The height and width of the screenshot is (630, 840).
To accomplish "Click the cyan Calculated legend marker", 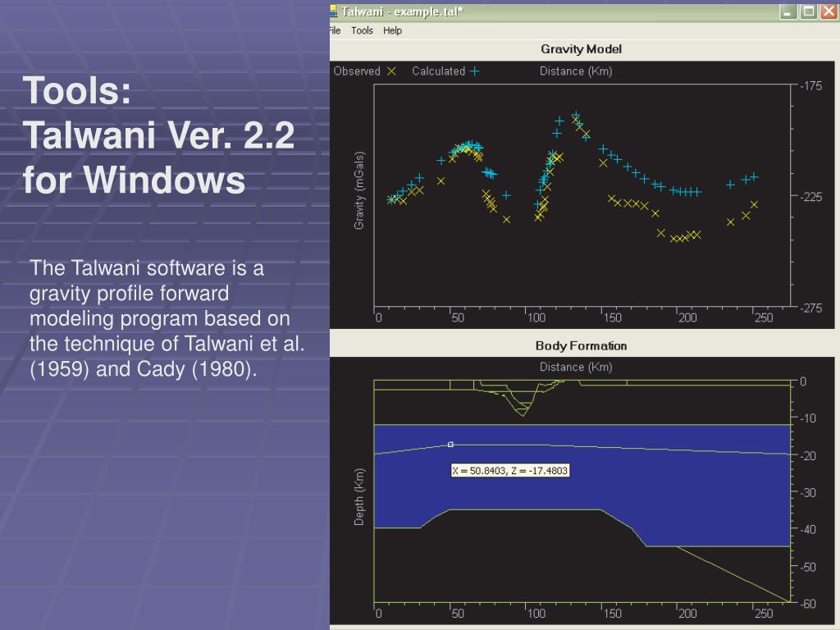I will click(x=475, y=71).
